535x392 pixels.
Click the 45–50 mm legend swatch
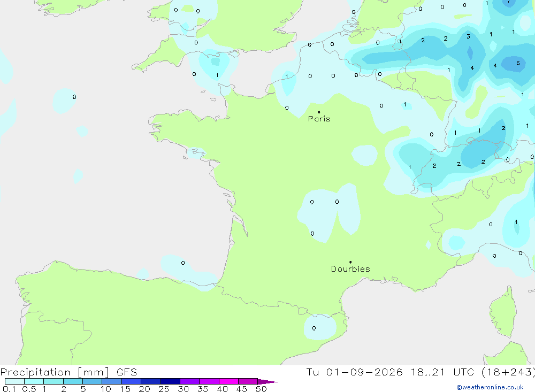pyautogui.click(x=248, y=381)
